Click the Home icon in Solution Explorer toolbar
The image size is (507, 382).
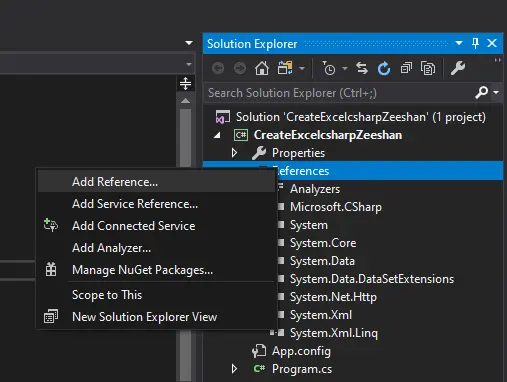tap(262, 68)
